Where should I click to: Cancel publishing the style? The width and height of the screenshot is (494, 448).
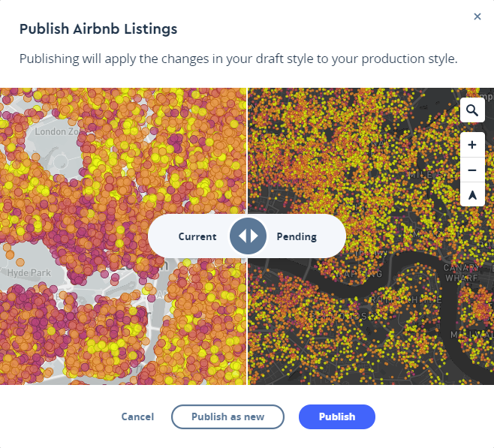(137, 416)
